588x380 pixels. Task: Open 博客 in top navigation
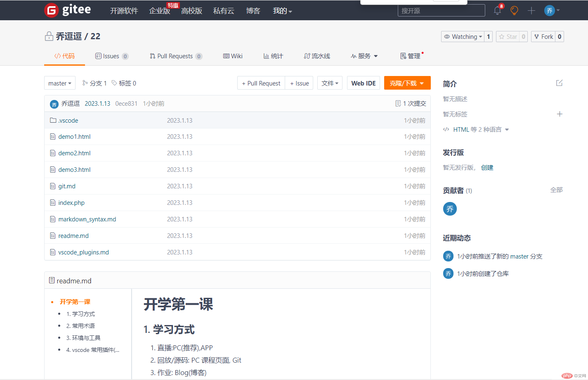pyautogui.click(x=253, y=11)
